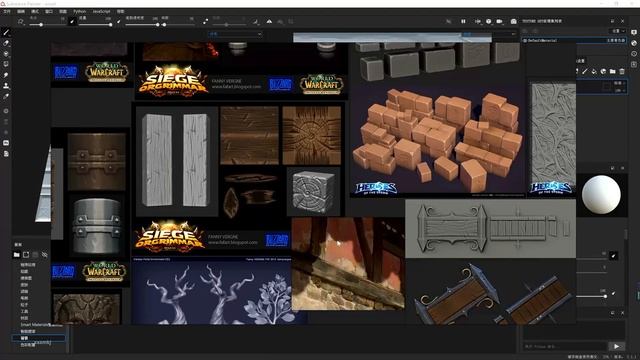The image size is (640, 360).
Task: Click the bottom-right text input field
Action: point(565,347)
